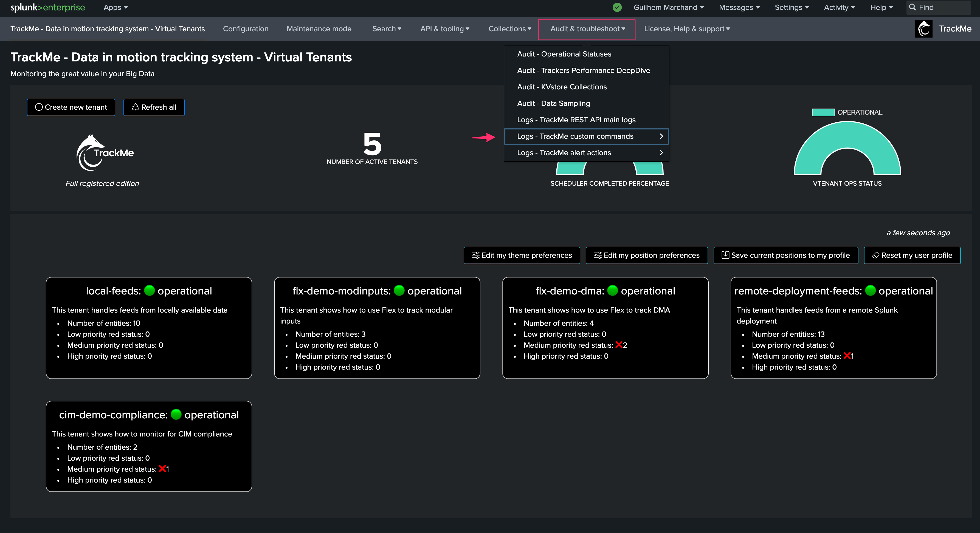The height and width of the screenshot is (533, 980).
Task: Open the Guilhem Marchand user menu
Action: point(668,7)
